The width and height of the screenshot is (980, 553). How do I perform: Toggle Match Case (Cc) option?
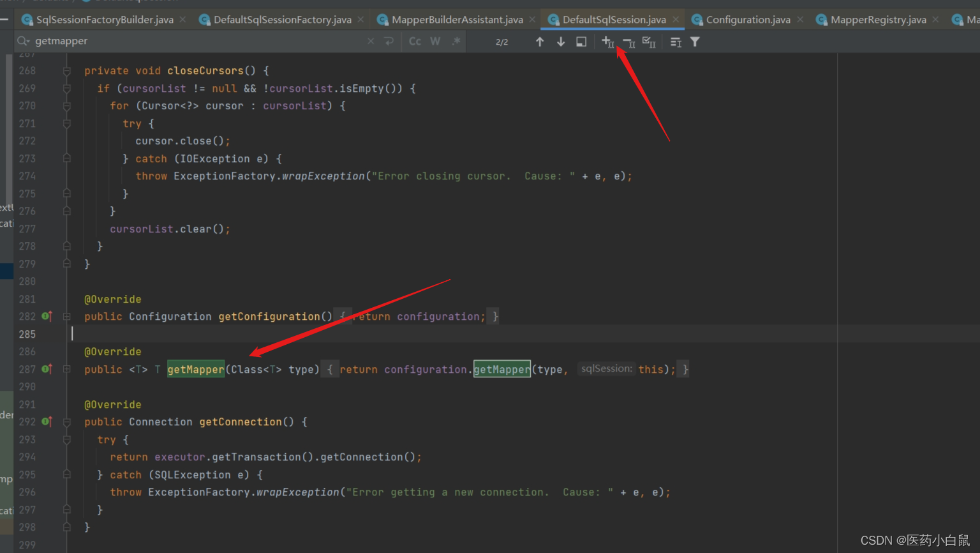[x=415, y=42]
